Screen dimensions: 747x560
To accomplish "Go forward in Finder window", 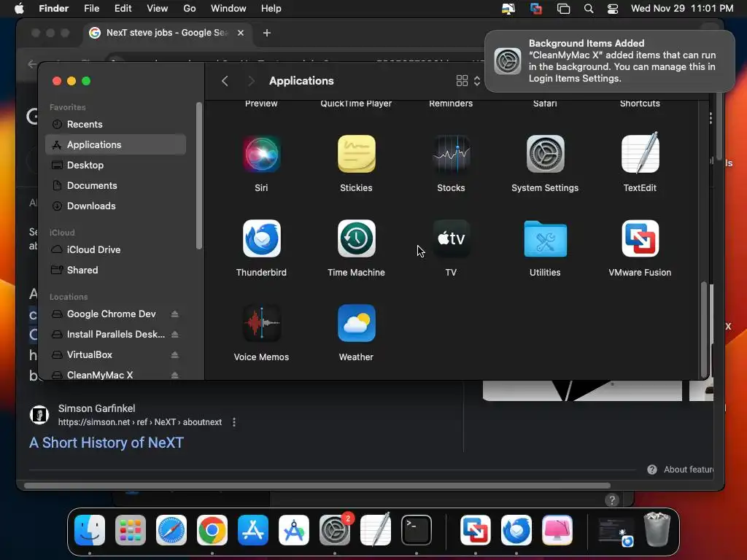I will [251, 81].
